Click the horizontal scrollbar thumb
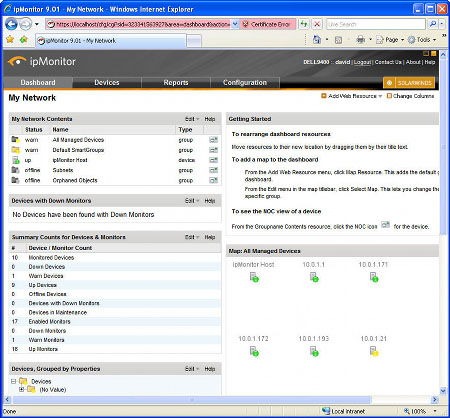 click(x=191, y=399)
